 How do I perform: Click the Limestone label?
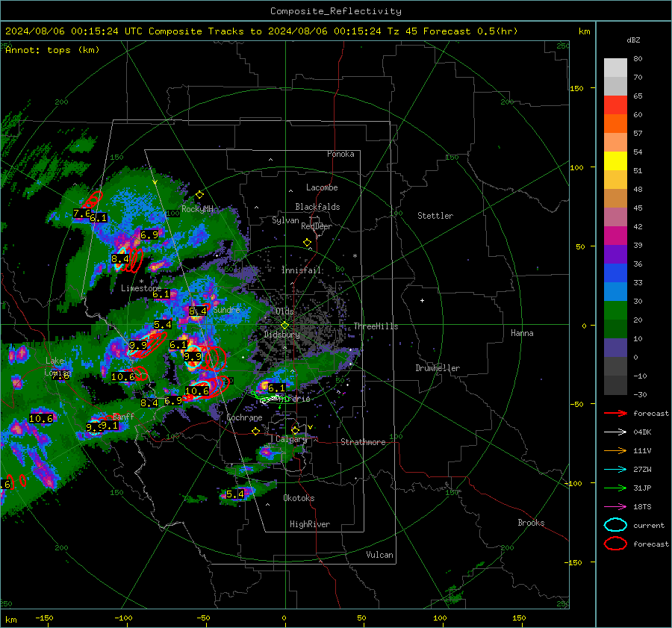click(x=141, y=288)
